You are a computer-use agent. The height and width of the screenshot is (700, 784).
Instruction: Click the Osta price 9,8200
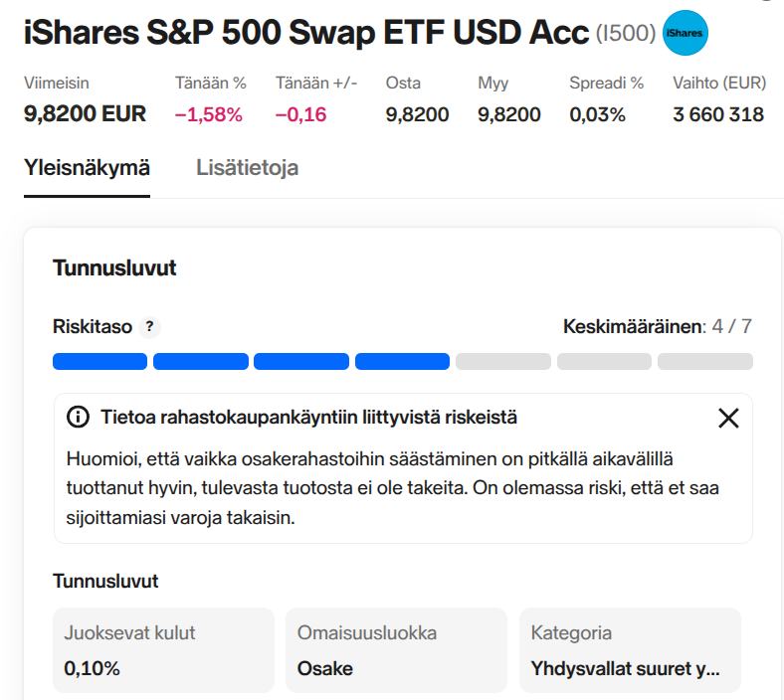pyautogui.click(x=417, y=114)
